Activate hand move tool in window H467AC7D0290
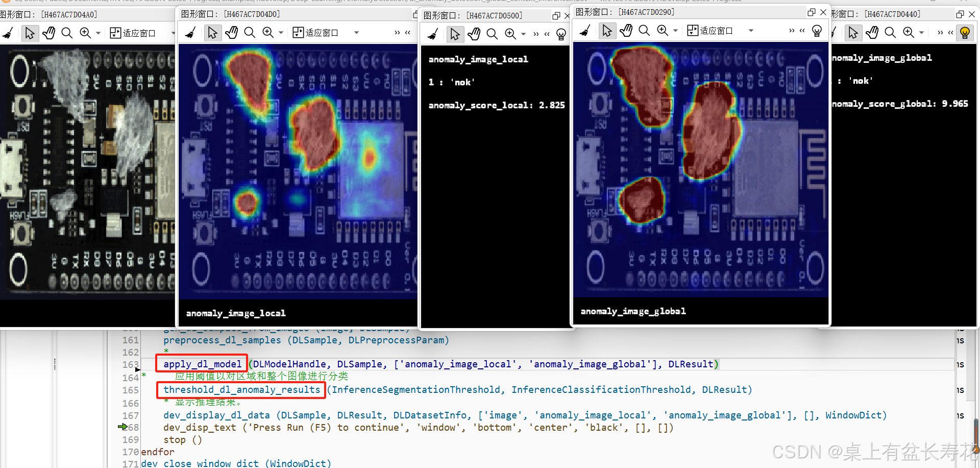The image size is (980, 468). click(x=626, y=31)
